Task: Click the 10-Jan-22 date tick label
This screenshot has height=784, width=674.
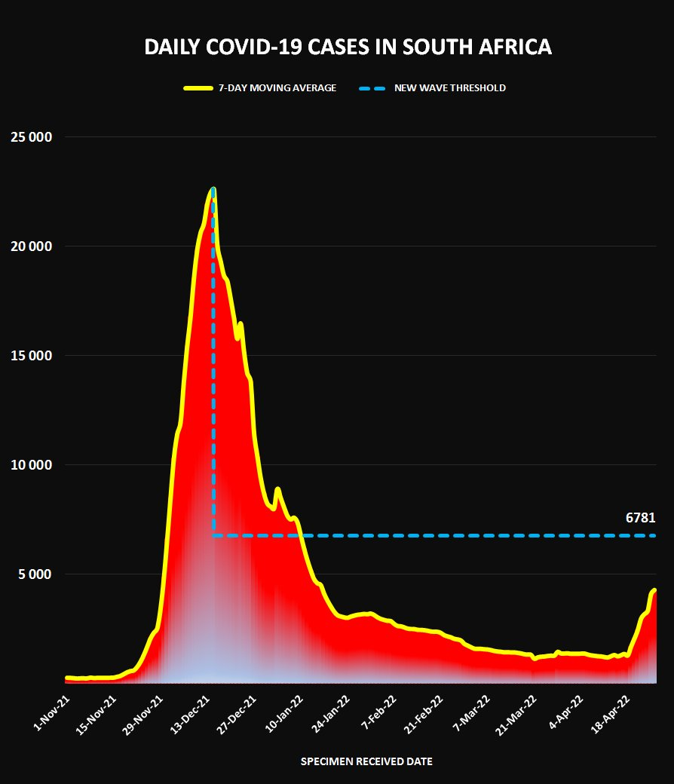Action: tap(284, 714)
